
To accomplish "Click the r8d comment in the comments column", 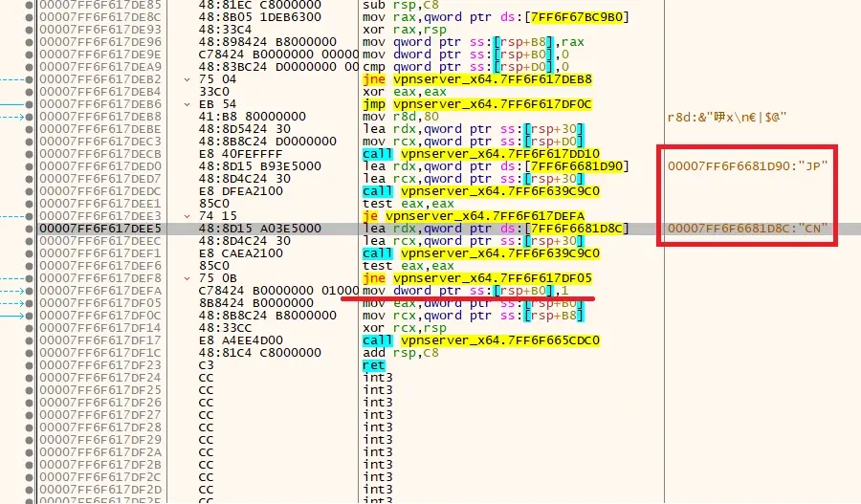I will (x=726, y=117).
